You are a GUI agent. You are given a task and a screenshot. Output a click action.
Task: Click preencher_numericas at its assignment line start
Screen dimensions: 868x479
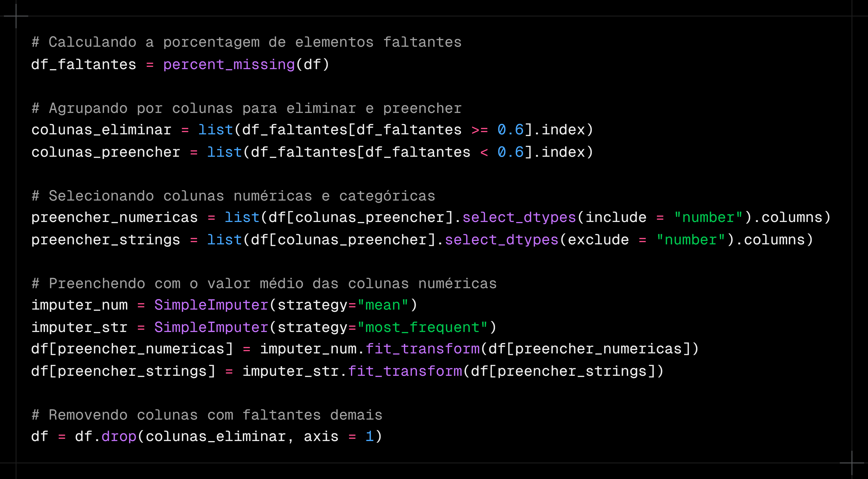coord(115,217)
